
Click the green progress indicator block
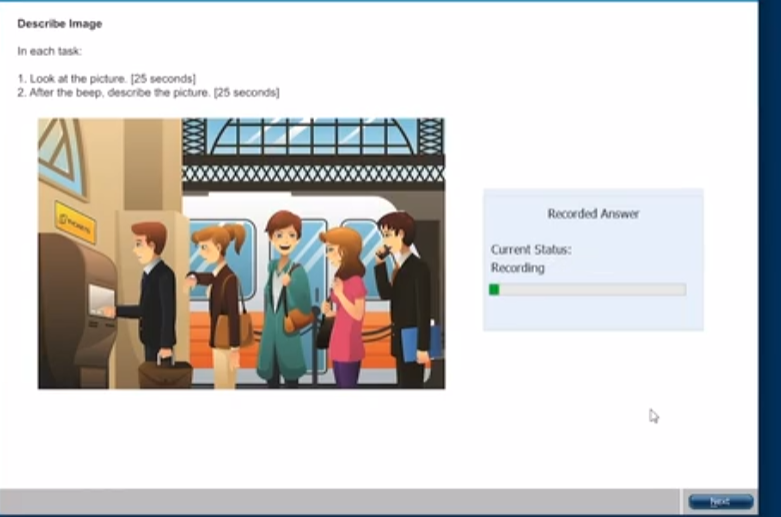494,290
